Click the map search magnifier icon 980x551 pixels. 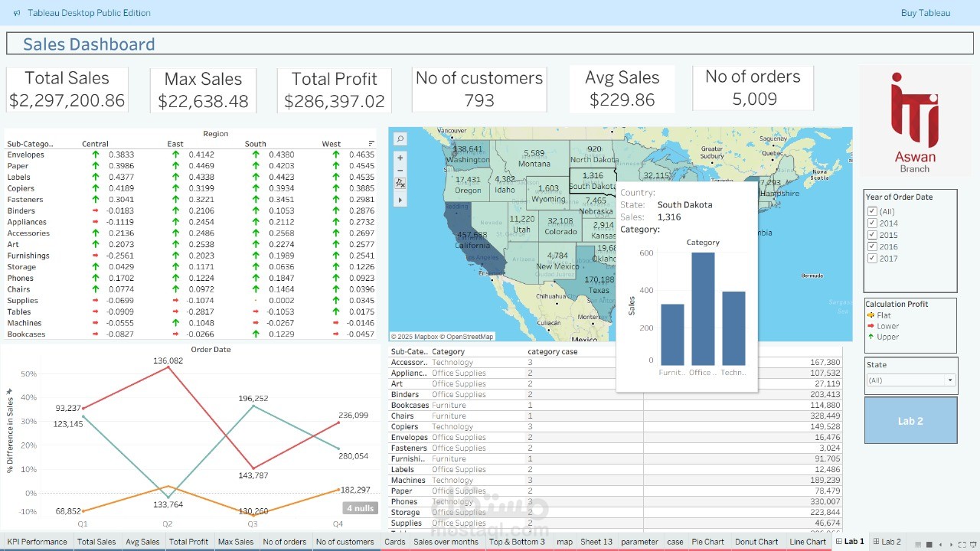tap(400, 139)
